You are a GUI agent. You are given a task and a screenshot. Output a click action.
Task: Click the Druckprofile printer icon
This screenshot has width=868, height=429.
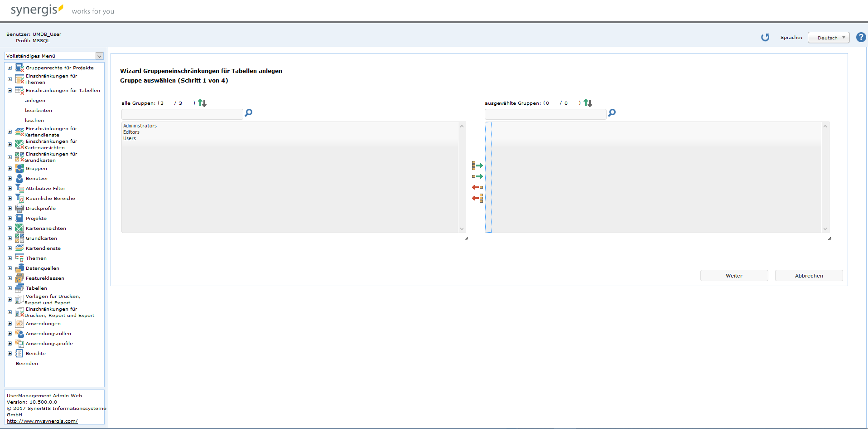20,208
